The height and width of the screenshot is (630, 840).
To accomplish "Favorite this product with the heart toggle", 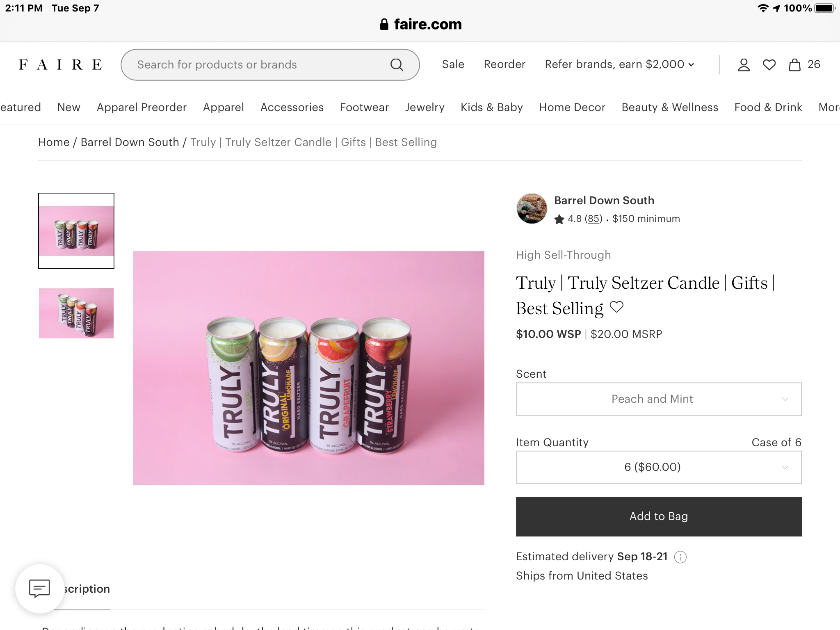I will pyautogui.click(x=616, y=307).
